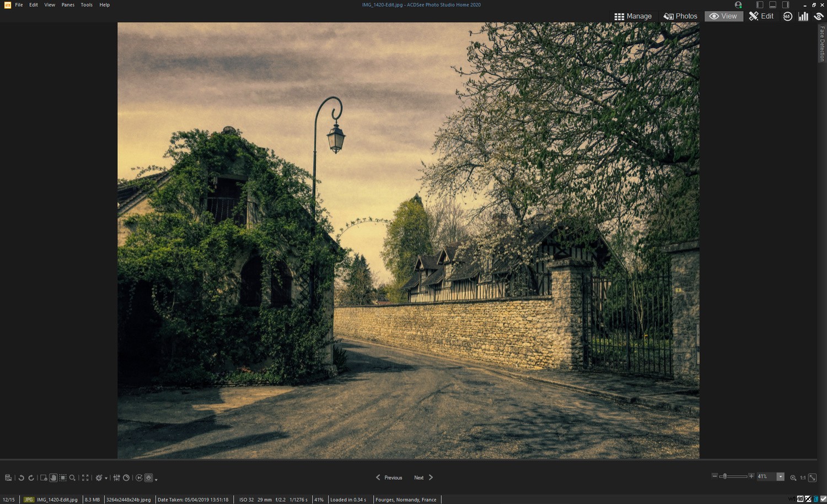Toggle the filmstrip pane layout
The height and width of the screenshot is (504, 827).
(772, 4)
